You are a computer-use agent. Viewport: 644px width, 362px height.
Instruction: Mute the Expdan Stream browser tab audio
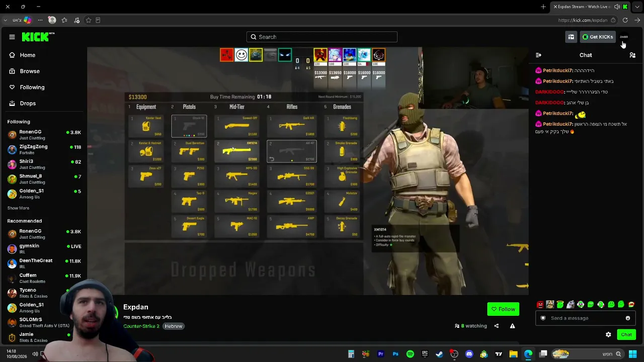[617, 7]
